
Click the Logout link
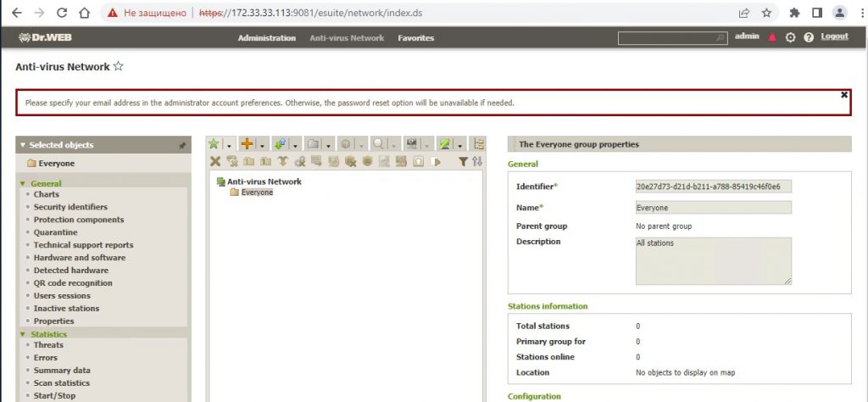834,36
